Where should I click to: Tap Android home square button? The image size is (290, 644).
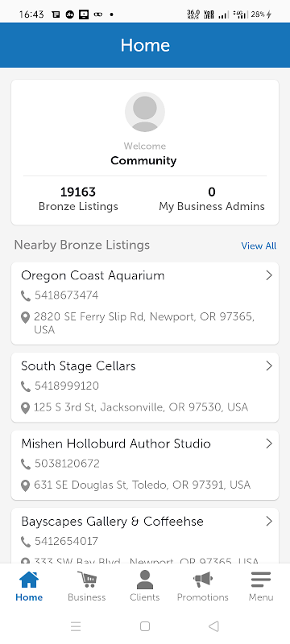tap(144, 626)
